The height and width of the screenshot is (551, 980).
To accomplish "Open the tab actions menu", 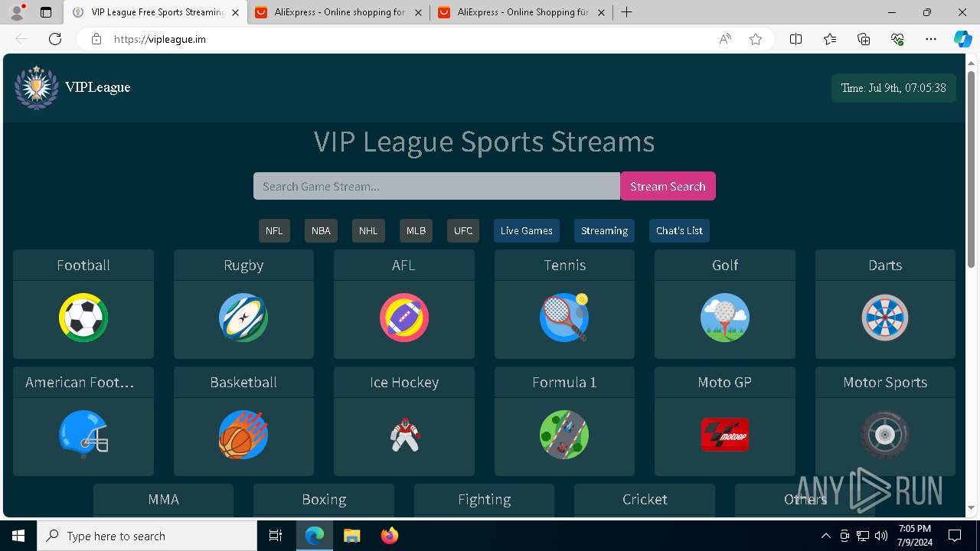I will pos(46,12).
